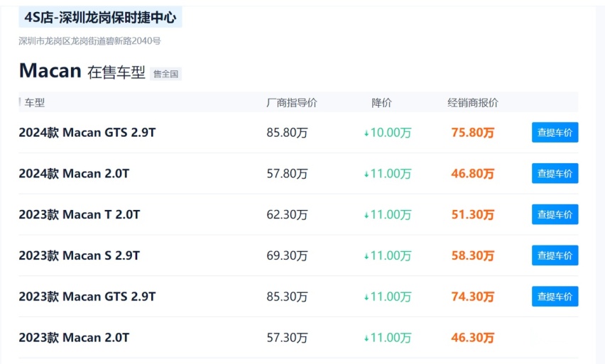Viewport: 605px width, 364px height.
Task: Click the ↓10.00万 discount value
Action: click(x=388, y=133)
